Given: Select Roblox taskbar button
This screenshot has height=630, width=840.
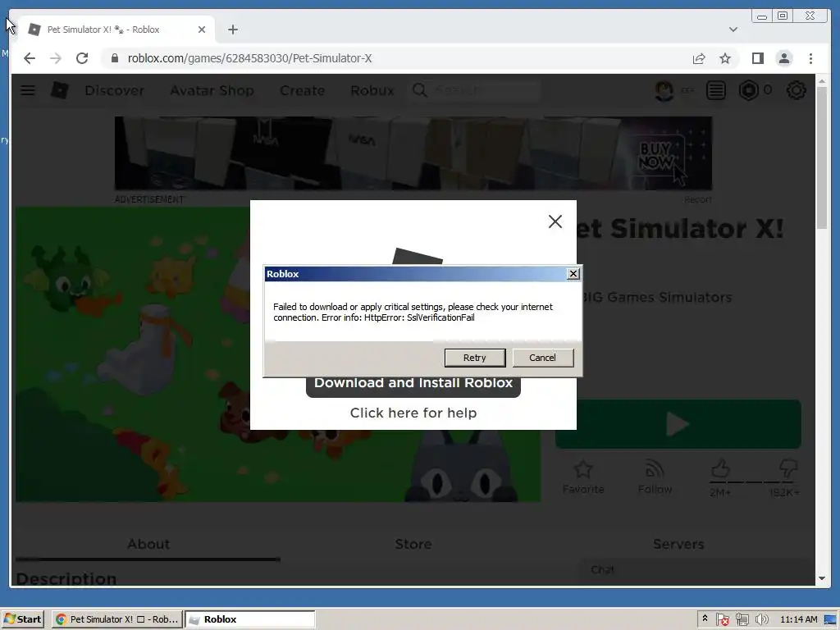Looking at the screenshot, I should pyautogui.click(x=250, y=619).
